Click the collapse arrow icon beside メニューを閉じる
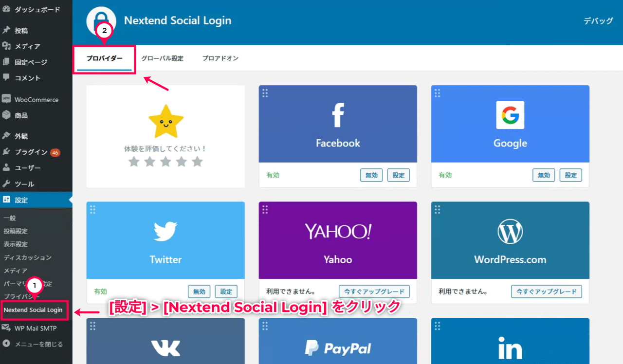Image resolution: width=623 pixels, height=364 pixels. (x=6, y=344)
